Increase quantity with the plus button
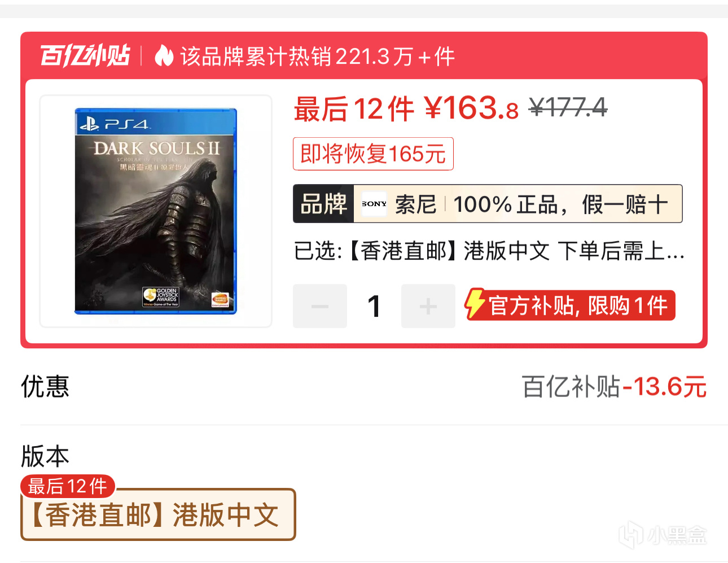728x563 pixels. point(428,306)
